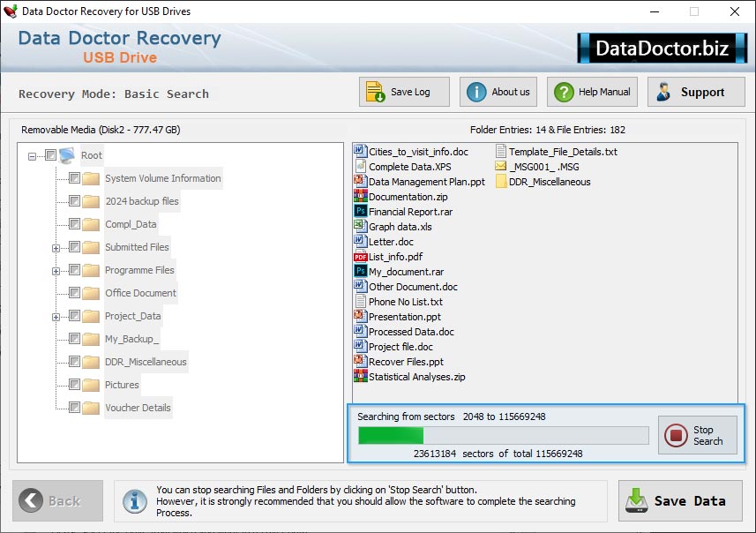
Task: Open the Help Manual button label
Action: [x=604, y=92]
